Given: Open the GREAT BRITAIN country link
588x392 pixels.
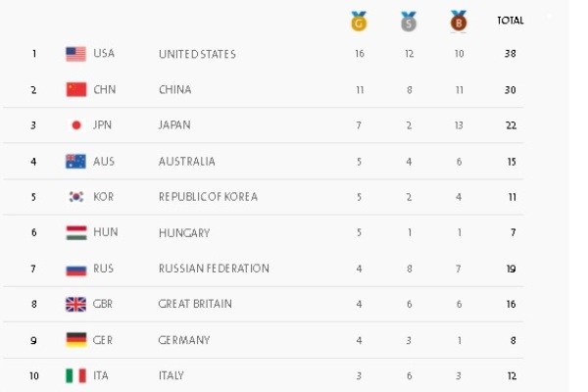Looking at the screenshot, I should point(195,304).
